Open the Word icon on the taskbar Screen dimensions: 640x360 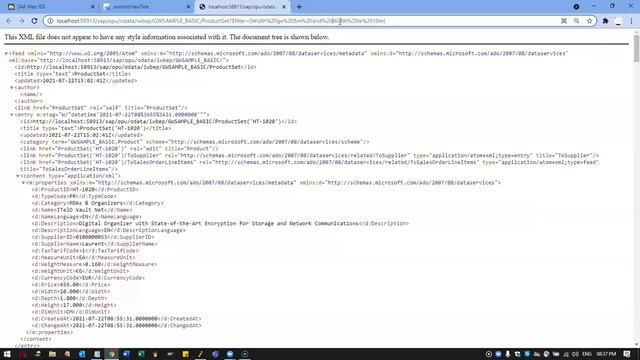point(126,354)
